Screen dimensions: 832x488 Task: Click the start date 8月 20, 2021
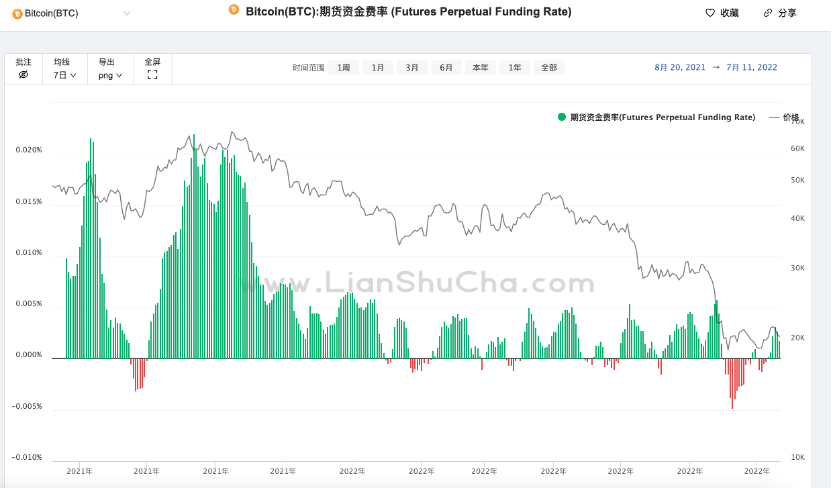point(680,68)
